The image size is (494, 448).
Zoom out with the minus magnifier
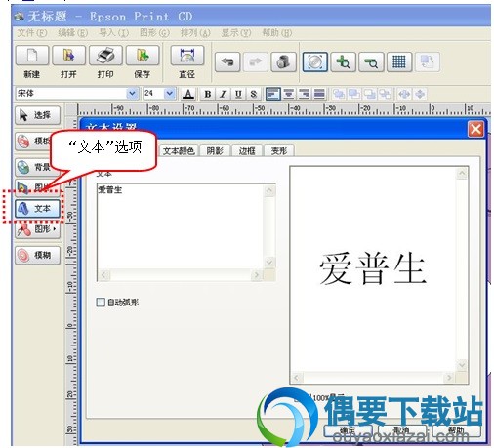pos(371,61)
